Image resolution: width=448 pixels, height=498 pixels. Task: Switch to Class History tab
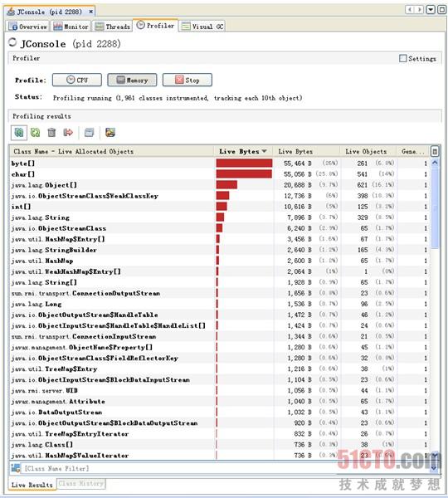[x=81, y=484]
